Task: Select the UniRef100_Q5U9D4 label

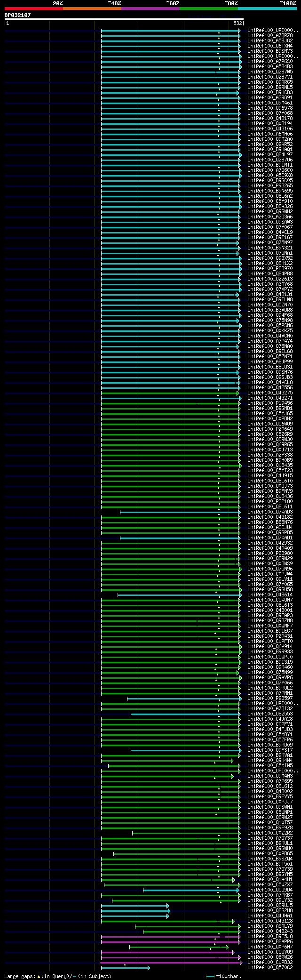Action: coord(270,890)
